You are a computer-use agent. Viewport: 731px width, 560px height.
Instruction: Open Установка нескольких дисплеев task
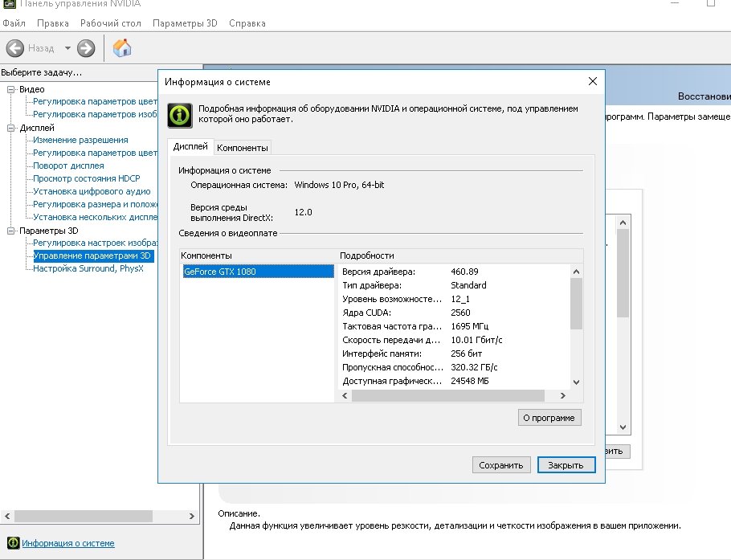95,217
